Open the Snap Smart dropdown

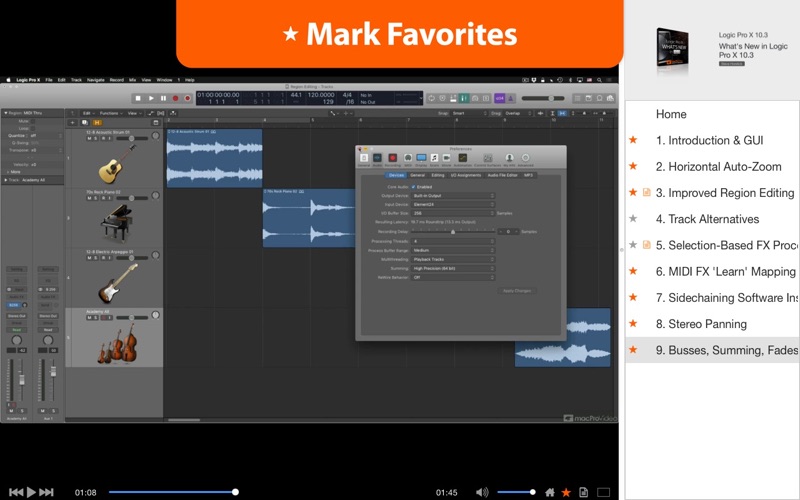(x=469, y=113)
